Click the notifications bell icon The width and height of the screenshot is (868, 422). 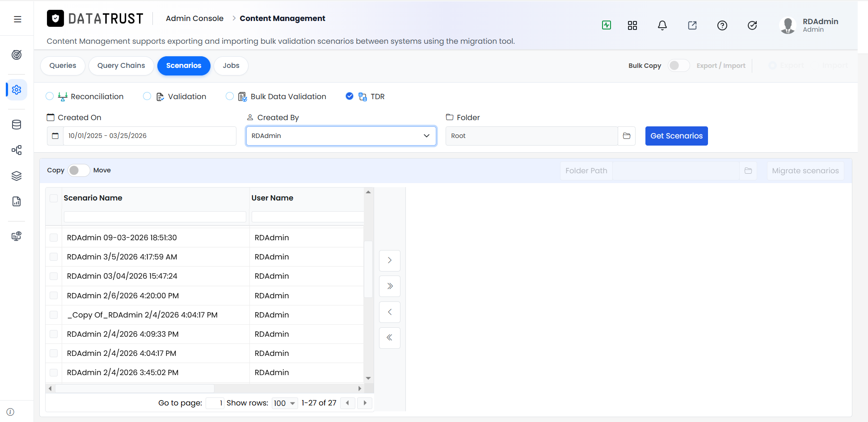click(x=662, y=25)
